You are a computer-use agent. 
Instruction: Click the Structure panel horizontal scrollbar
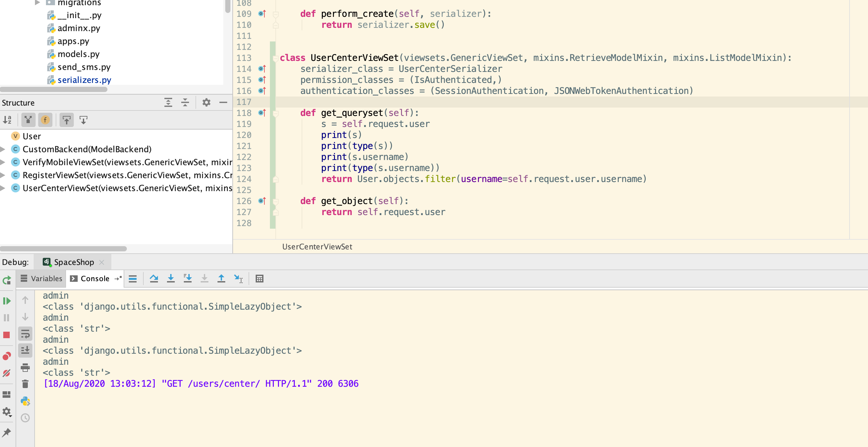point(63,249)
